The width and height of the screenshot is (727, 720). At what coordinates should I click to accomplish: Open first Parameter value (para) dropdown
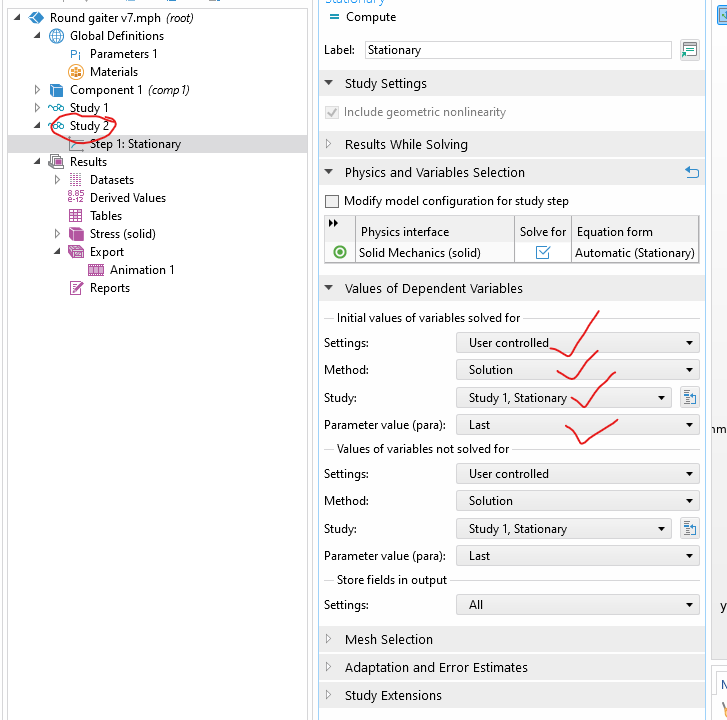[578, 425]
